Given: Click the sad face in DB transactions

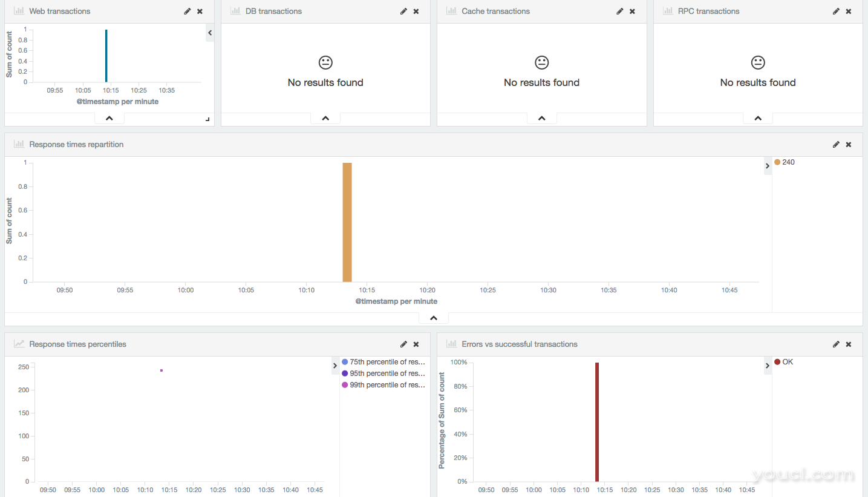Looking at the screenshot, I should (325, 62).
